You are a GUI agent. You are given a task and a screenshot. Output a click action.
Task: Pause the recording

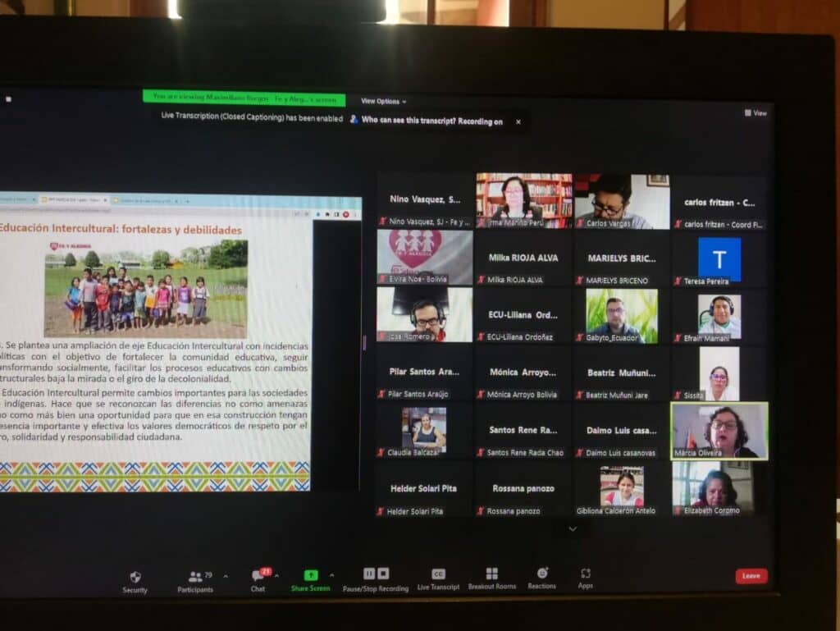coord(369,574)
